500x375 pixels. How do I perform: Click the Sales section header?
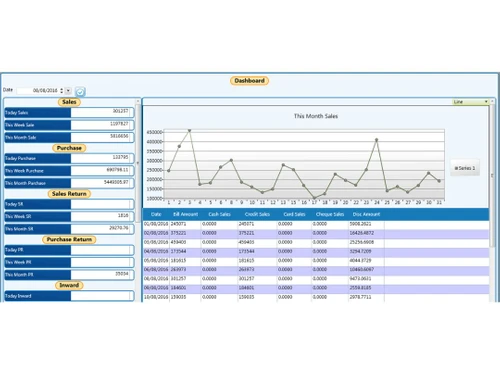click(x=69, y=102)
